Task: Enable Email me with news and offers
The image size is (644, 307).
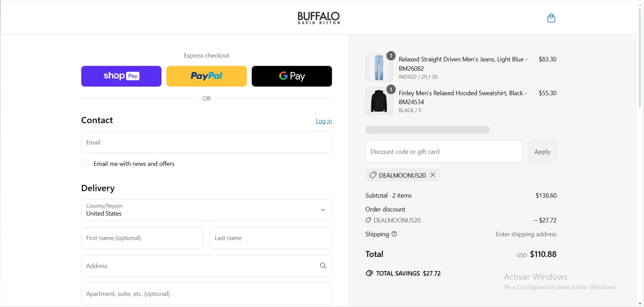Action: pos(85,163)
